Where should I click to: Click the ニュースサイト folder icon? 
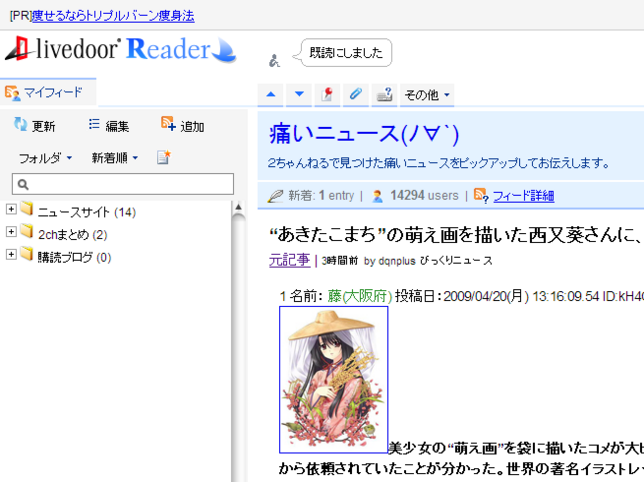point(27,209)
